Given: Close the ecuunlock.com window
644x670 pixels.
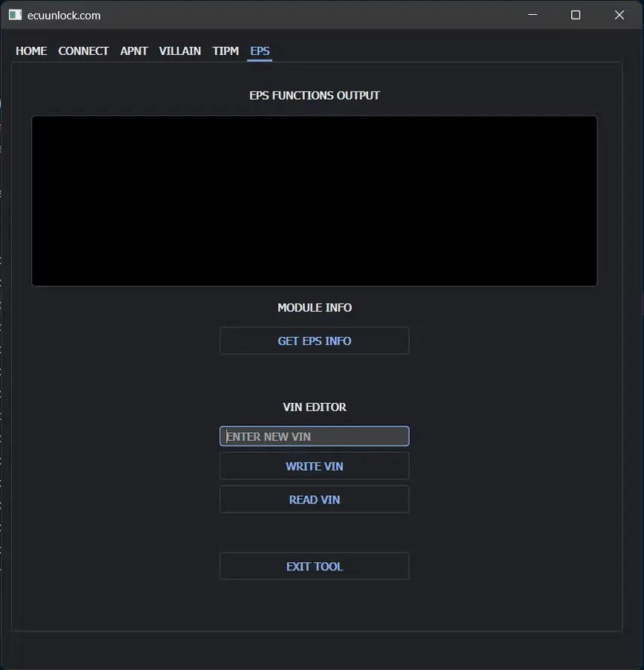Looking at the screenshot, I should (x=619, y=15).
